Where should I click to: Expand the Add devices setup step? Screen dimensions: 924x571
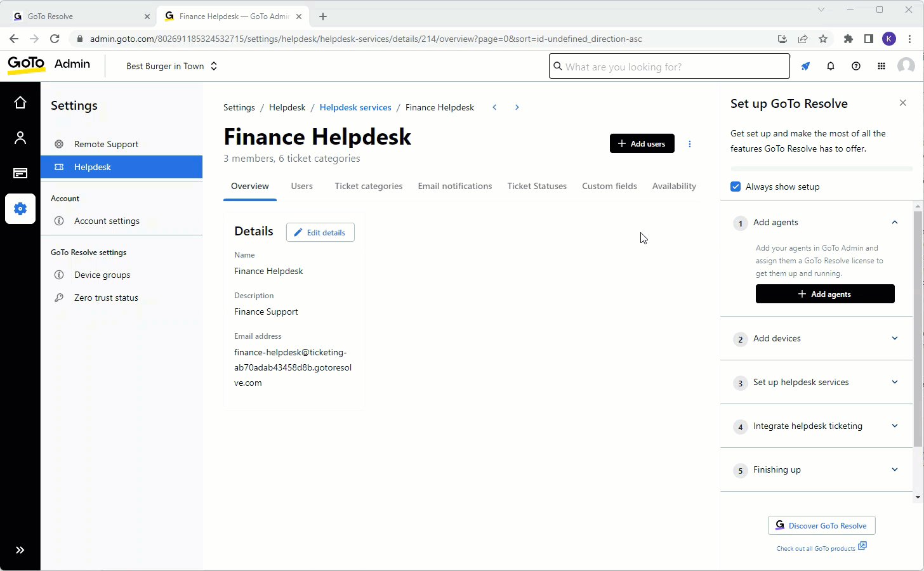click(895, 339)
